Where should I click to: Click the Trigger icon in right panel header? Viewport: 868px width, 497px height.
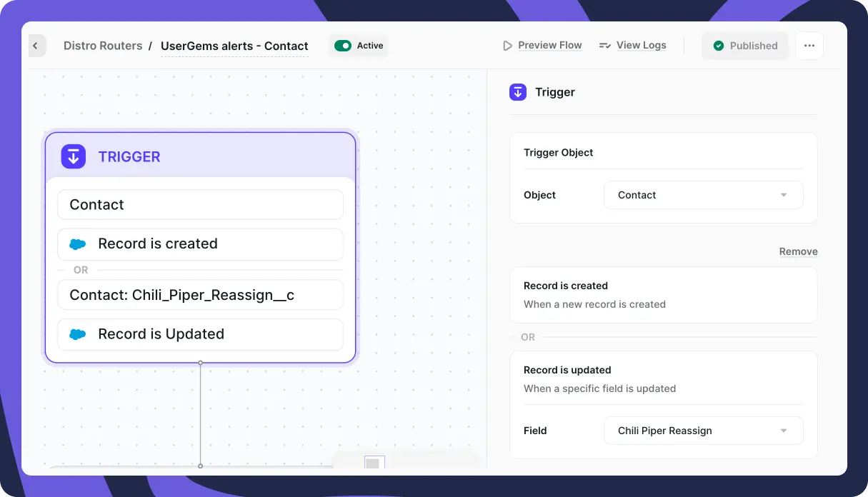click(x=518, y=92)
